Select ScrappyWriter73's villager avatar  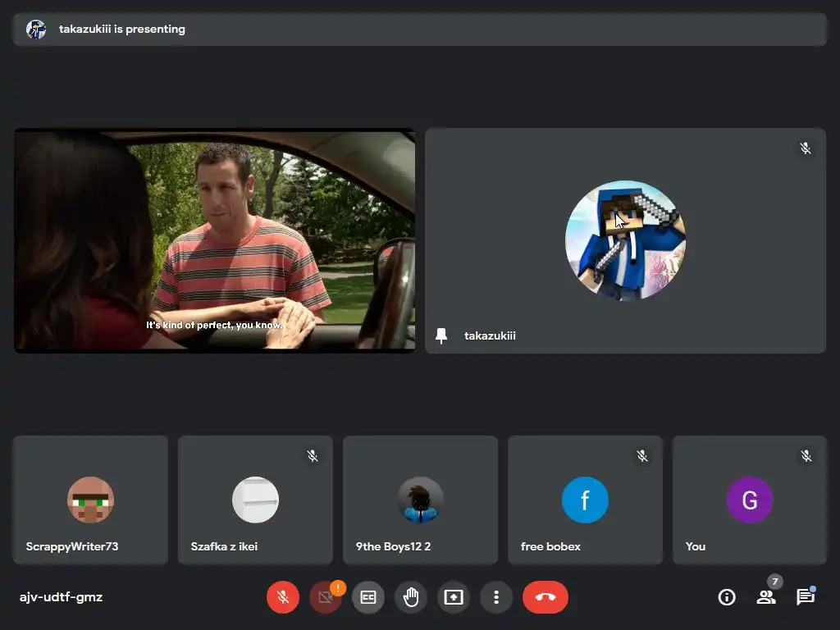[x=90, y=500]
